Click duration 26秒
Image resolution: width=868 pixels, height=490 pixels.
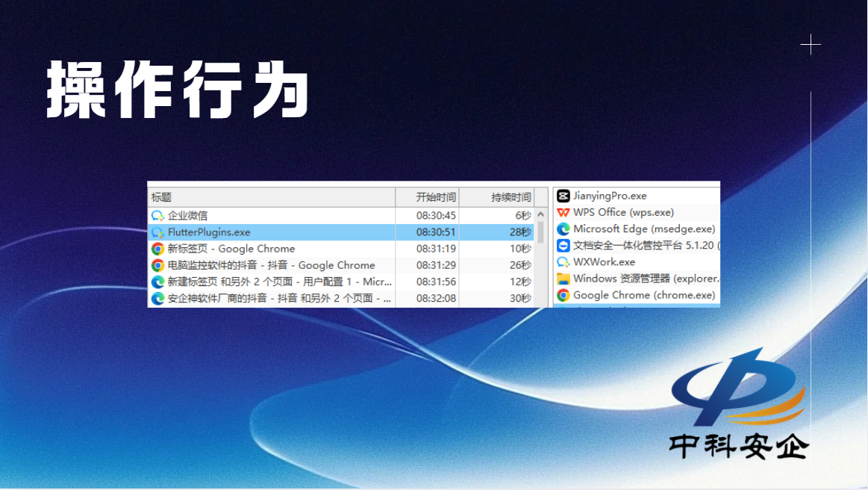pos(520,265)
